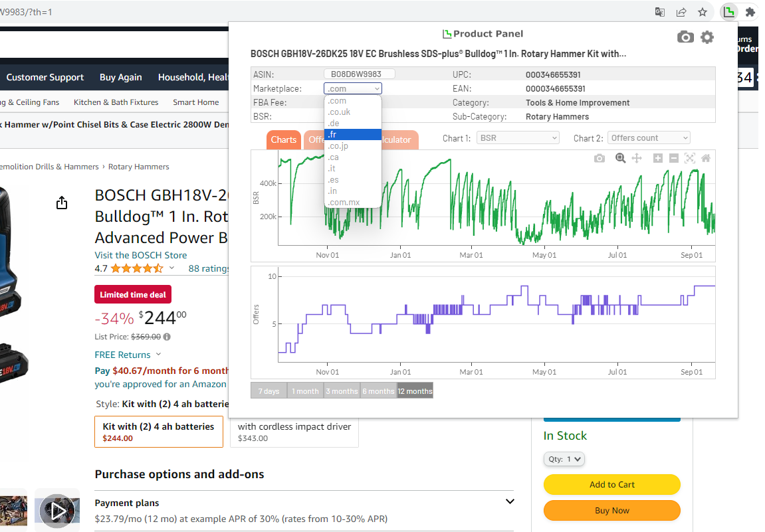The height and width of the screenshot is (532, 765).
Task: Select the cordless impact driver style
Action: (x=294, y=432)
